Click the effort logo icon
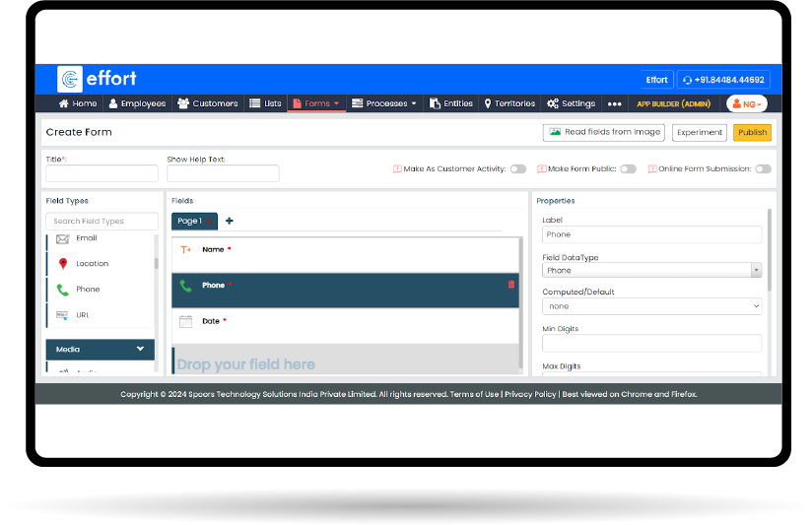Image resolution: width=812 pixels, height=525 pixels. [x=70, y=79]
